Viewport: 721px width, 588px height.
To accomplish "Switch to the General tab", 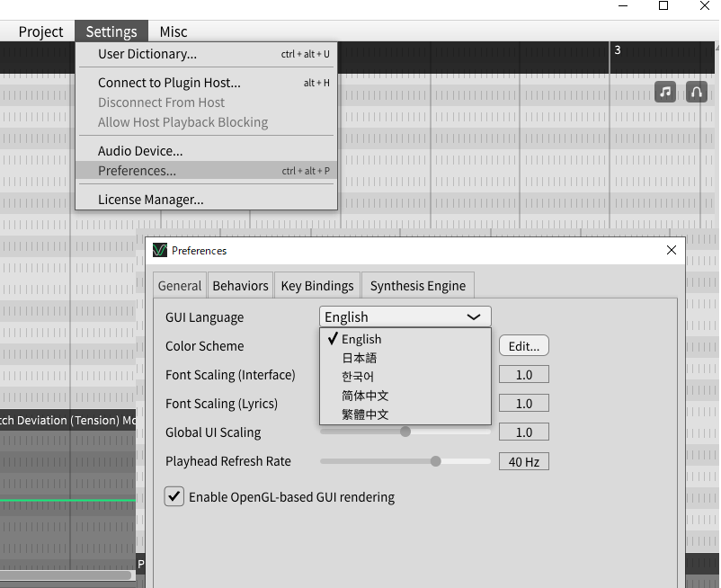I will [x=180, y=286].
